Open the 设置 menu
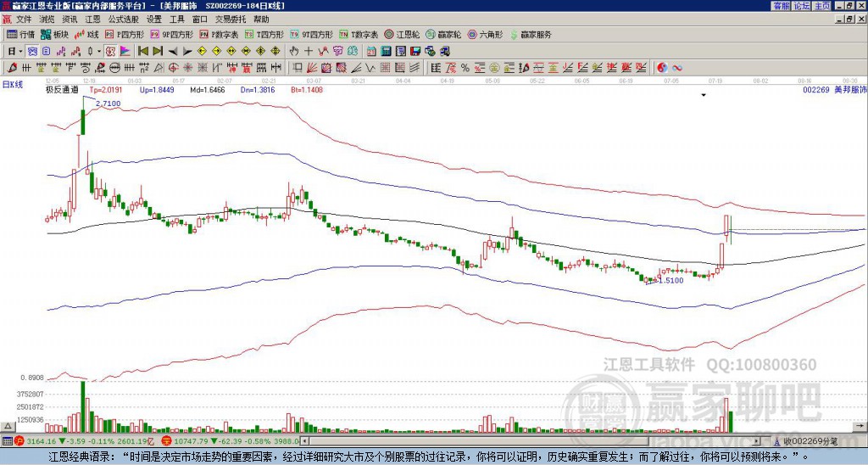Image resolution: width=868 pixels, height=465 pixels. [x=154, y=20]
